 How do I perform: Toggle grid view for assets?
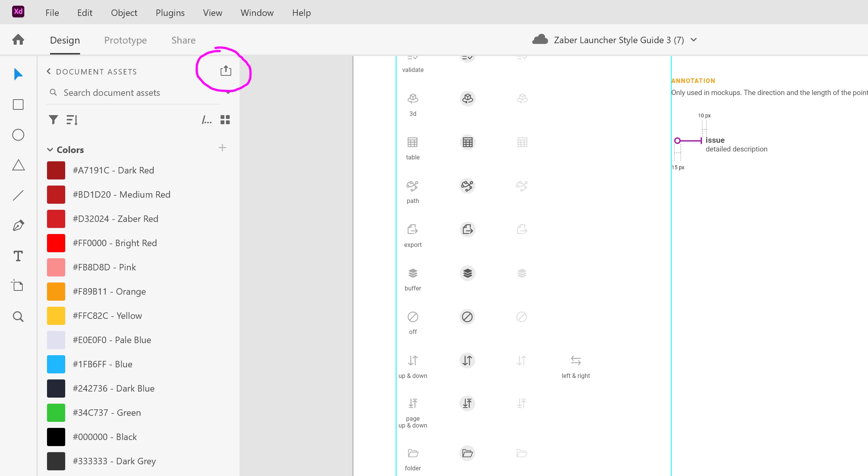tap(225, 120)
